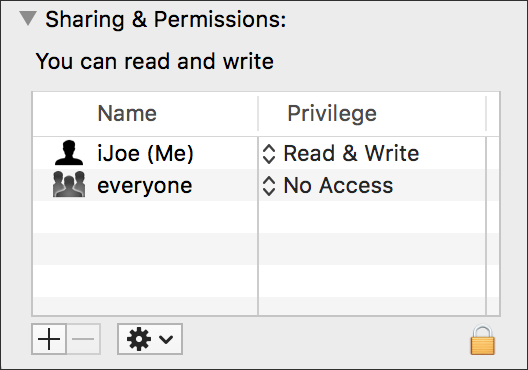Select the everyone group row
Viewport: 528px width, 370px height.
point(266,185)
